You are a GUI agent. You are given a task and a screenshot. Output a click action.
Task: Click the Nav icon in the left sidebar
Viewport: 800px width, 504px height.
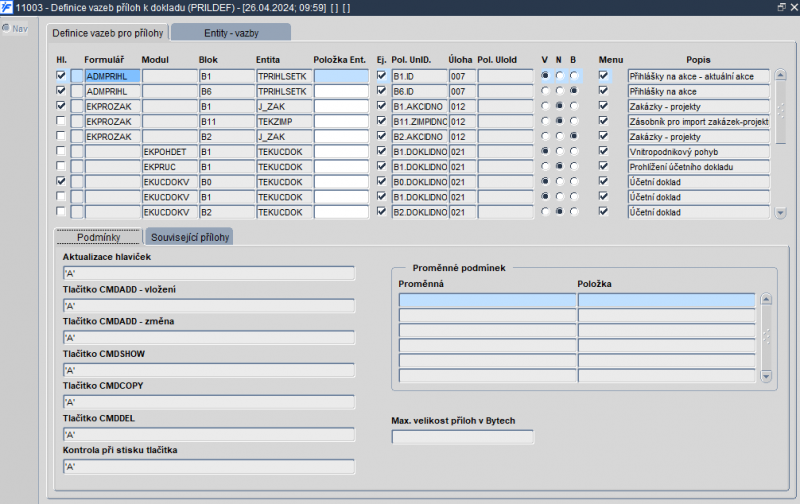tap(14, 27)
